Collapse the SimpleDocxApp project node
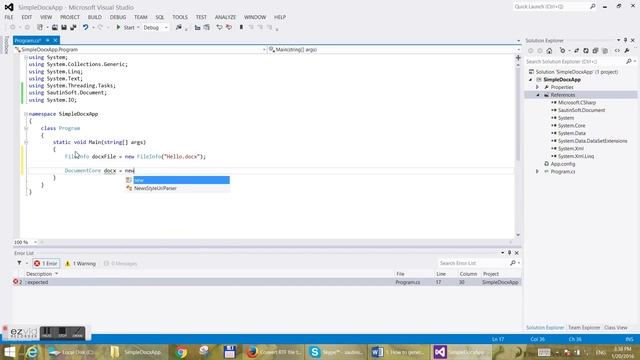This screenshot has height=360, width=640. pos(531,80)
